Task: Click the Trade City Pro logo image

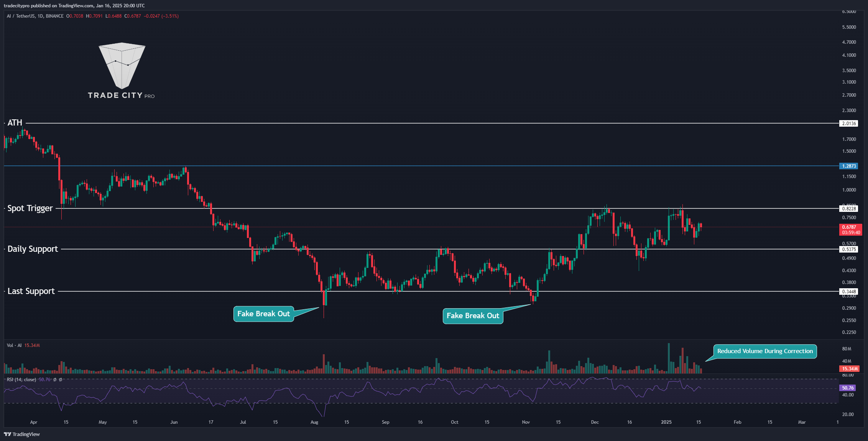Action: pyautogui.click(x=122, y=71)
